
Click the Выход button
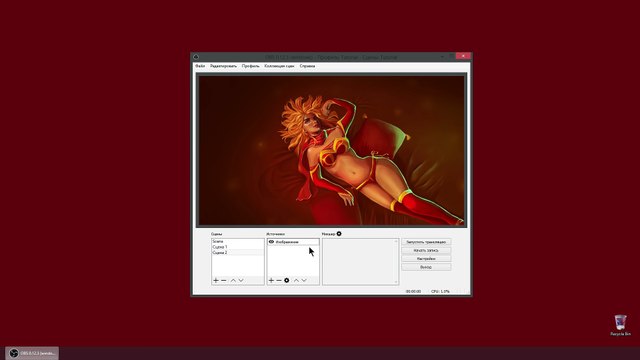(426, 267)
